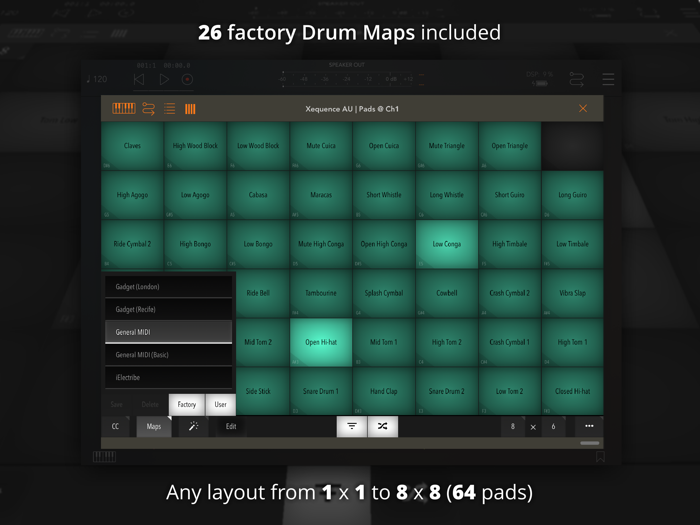Tap the High Agogo pad
This screenshot has height=525, width=700.
click(x=132, y=195)
